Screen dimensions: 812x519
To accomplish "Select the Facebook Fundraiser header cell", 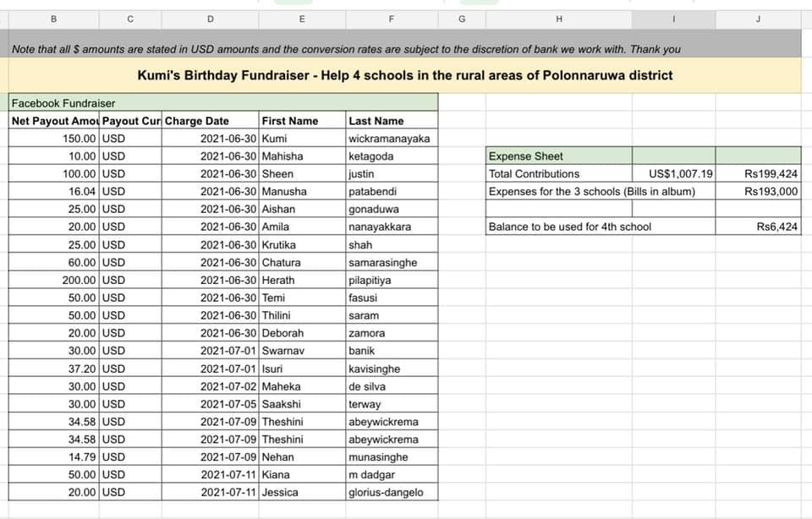I will point(223,103).
